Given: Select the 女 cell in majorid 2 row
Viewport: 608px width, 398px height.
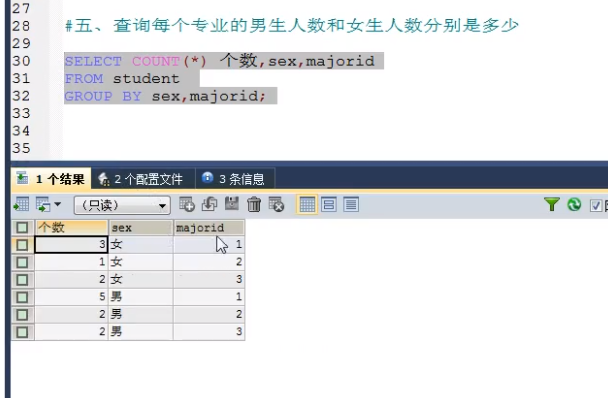Looking at the screenshot, I should click(x=141, y=262).
